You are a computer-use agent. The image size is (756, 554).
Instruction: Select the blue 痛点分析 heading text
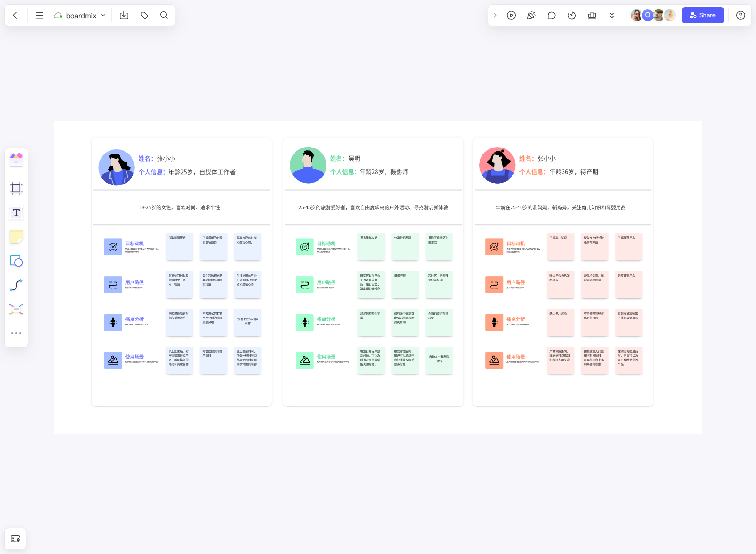[135, 319]
